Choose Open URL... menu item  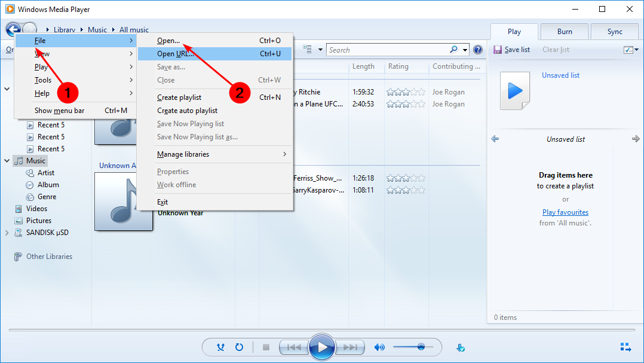(215, 53)
